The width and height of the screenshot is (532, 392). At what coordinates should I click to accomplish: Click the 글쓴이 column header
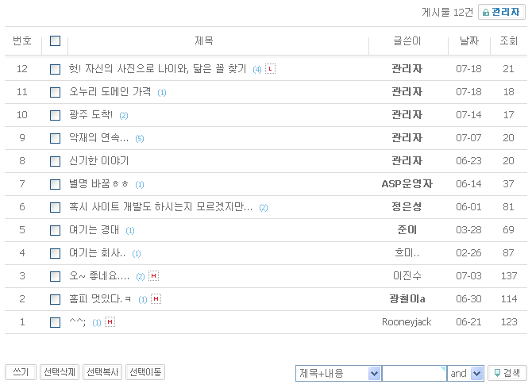407,41
